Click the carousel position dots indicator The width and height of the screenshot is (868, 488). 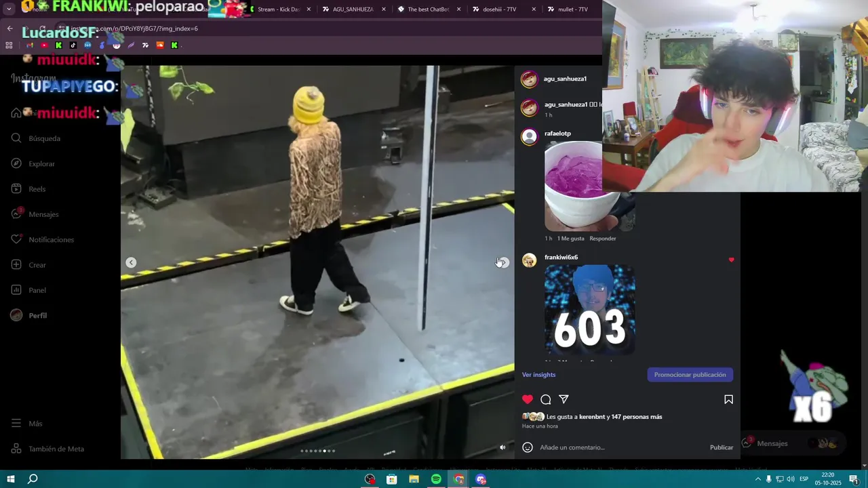click(317, 451)
